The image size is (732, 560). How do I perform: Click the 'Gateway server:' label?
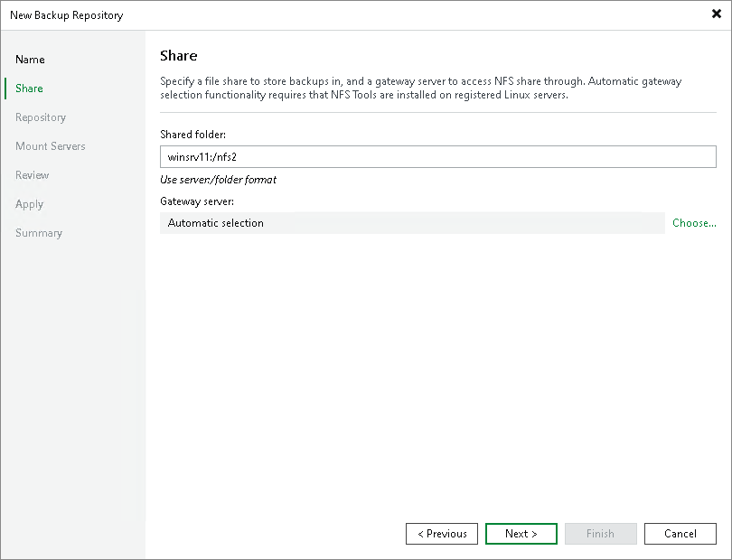[197, 201]
